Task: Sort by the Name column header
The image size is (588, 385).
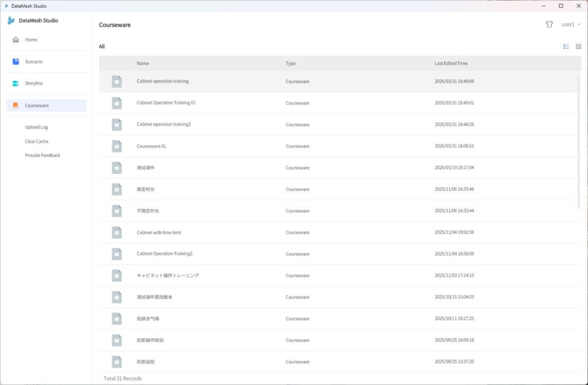Action: tap(142, 63)
